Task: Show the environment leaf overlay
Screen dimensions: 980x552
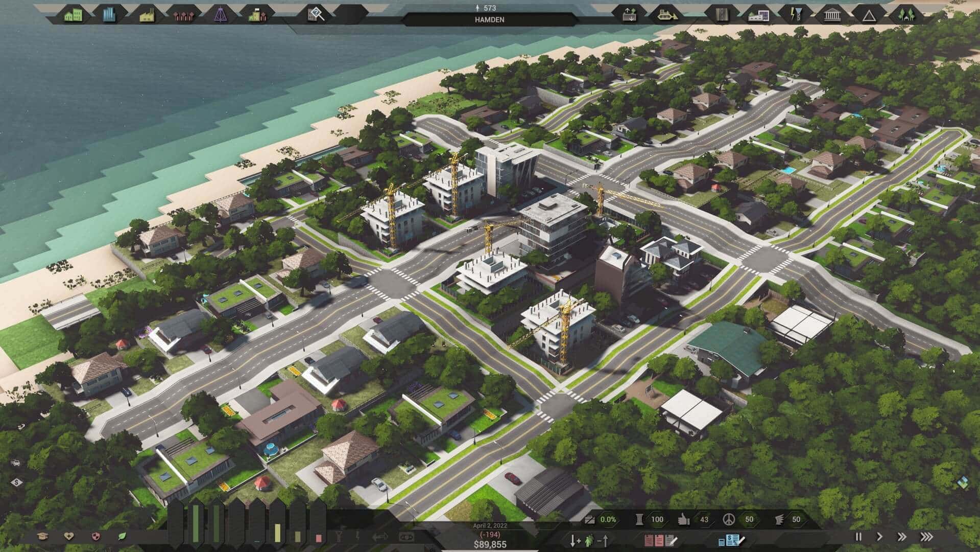Action: click(x=122, y=536)
